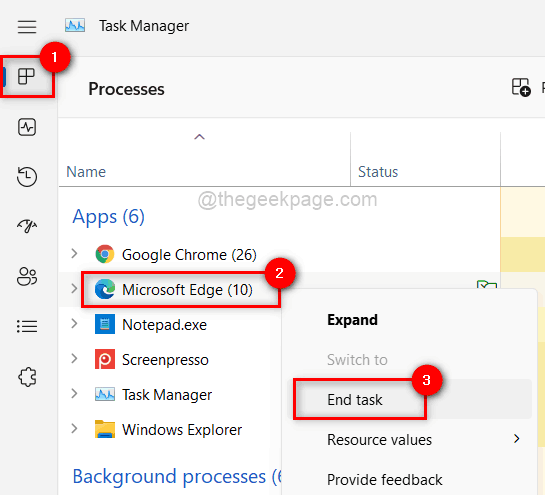This screenshot has height=495, width=545.
Task: Click the Apps (6) group heading
Action: (x=108, y=217)
